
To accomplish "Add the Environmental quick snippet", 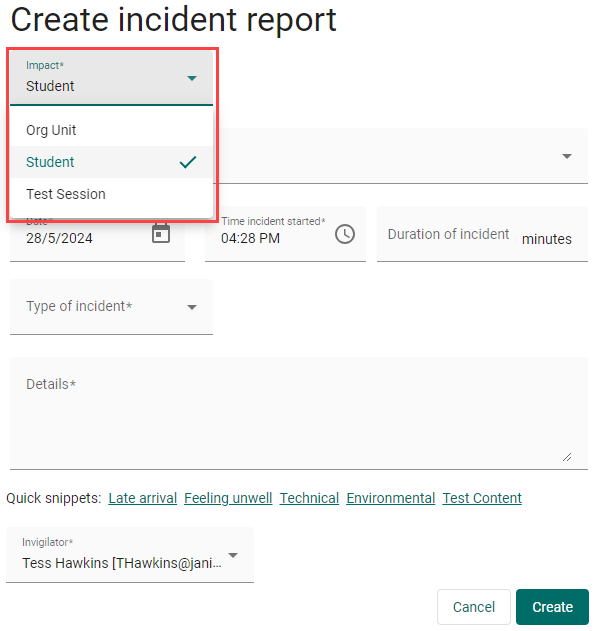I will pos(391,498).
